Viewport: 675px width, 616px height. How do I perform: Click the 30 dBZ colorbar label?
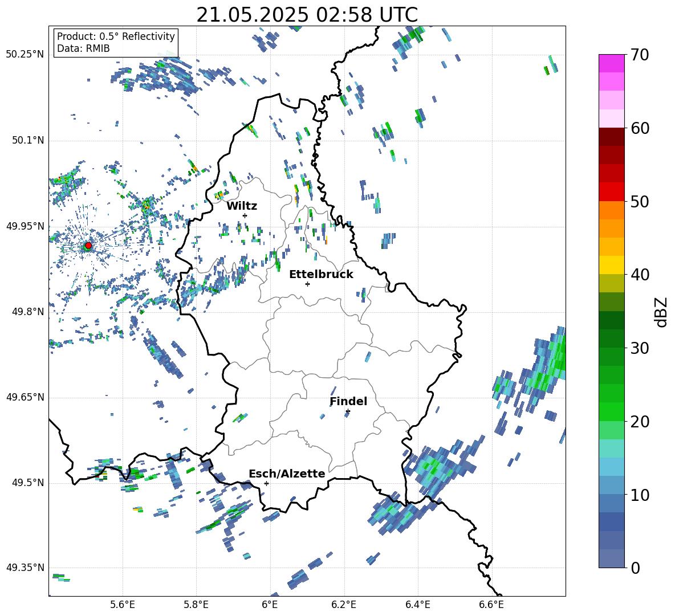click(640, 348)
